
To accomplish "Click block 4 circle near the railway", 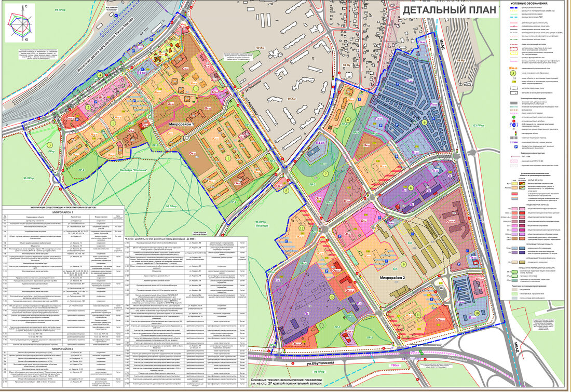I will click(99, 74).
